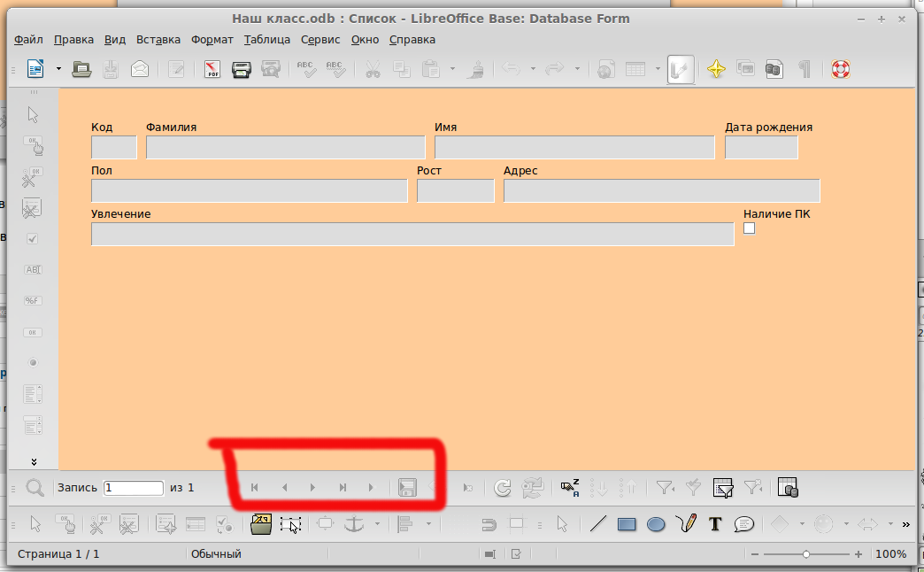
Task: Click the Print document icon
Action: pos(242,69)
